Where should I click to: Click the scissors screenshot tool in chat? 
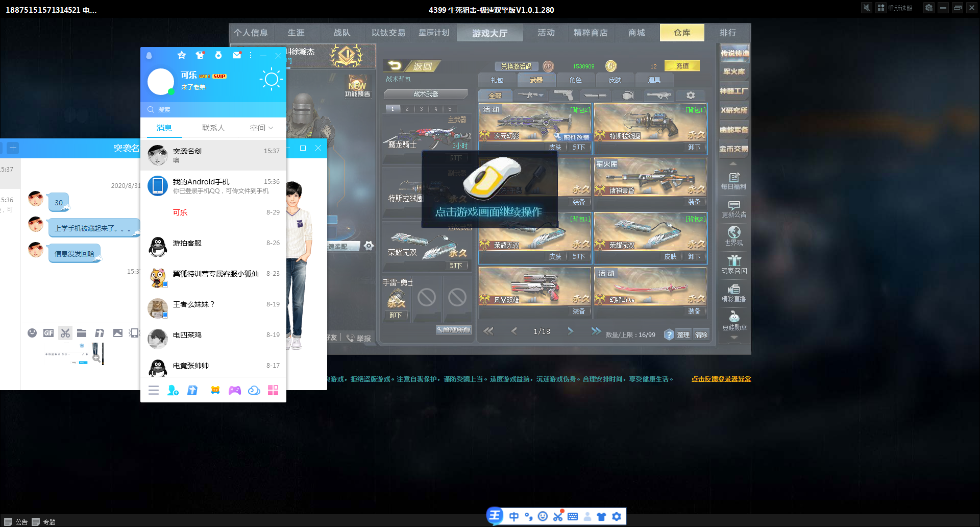(x=65, y=333)
